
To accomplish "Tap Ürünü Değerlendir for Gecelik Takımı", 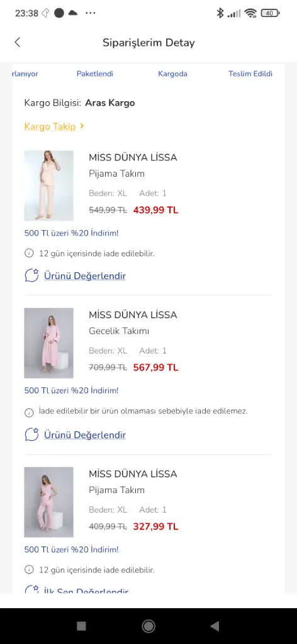I will pos(84,435).
